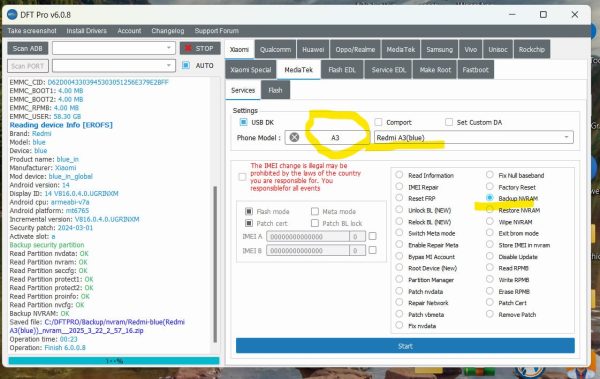Select Switch Meta mode option
600x379 pixels.
(426, 233)
